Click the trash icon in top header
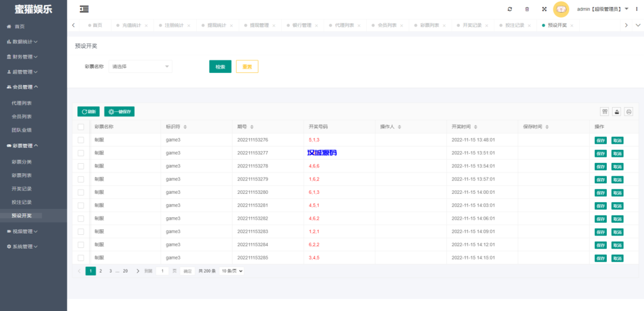 527,9
